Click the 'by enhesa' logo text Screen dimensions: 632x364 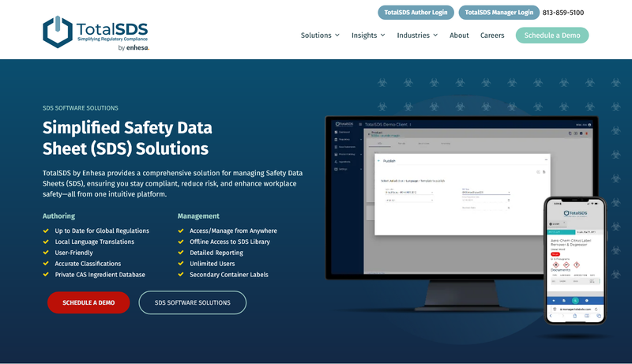point(134,47)
